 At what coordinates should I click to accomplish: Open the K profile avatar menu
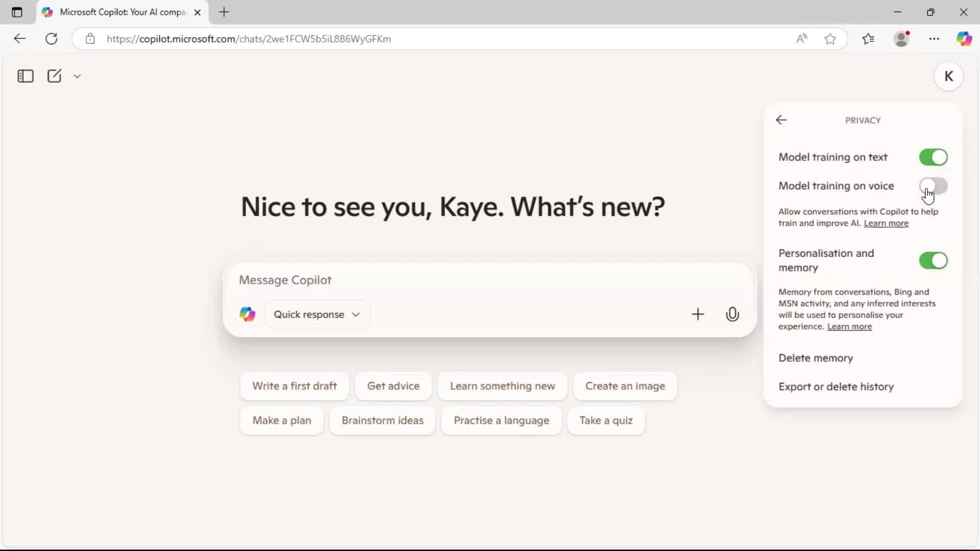(948, 76)
